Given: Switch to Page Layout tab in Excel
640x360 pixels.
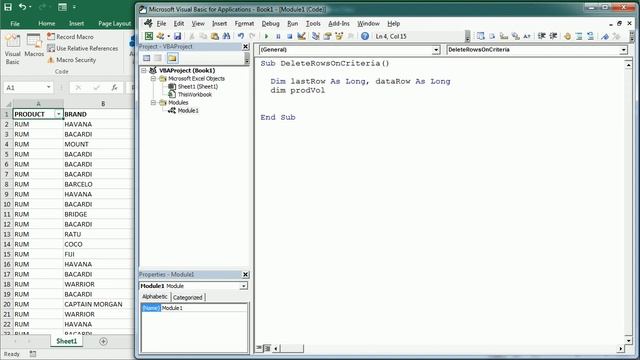Looking at the screenshot, I should 114,24.
